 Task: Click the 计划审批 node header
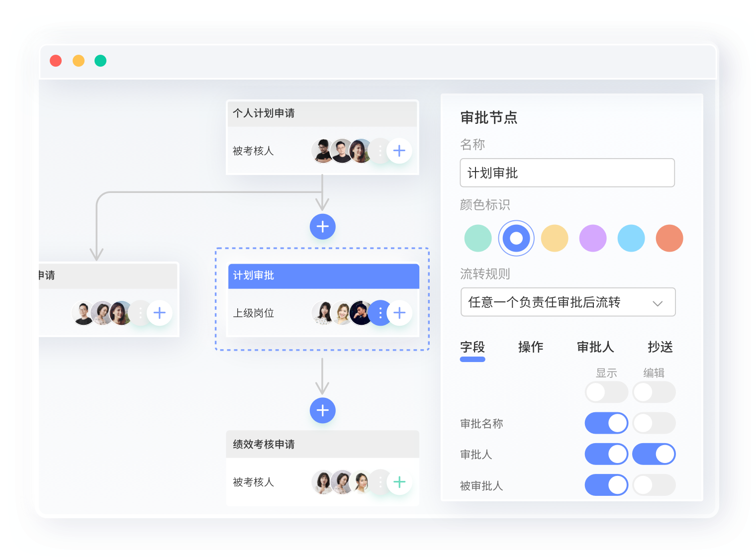[x=323, y=276]
